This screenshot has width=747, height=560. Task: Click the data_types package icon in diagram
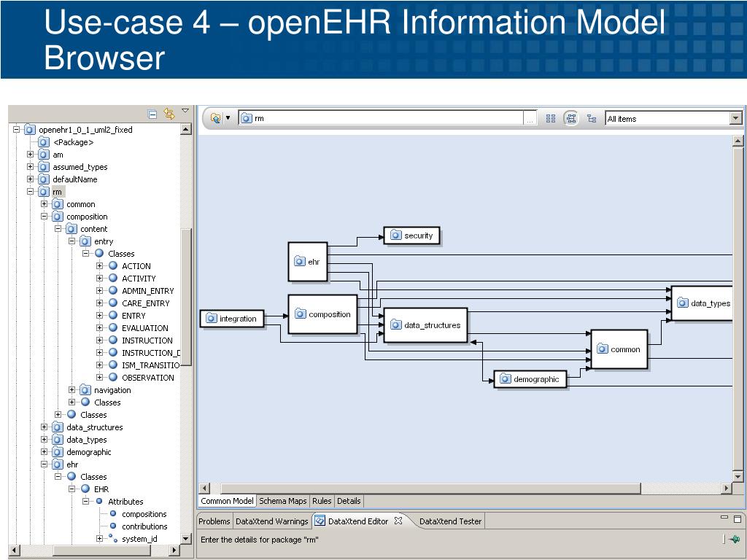pyautogui.click(x=683, y=303)
